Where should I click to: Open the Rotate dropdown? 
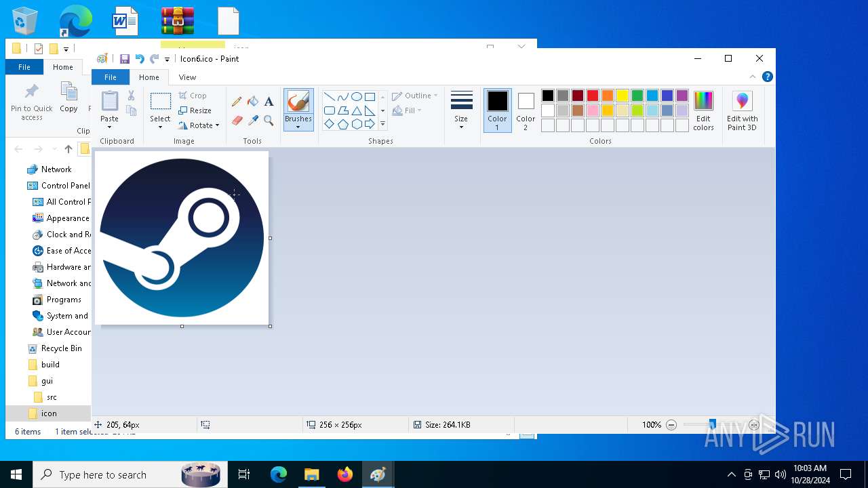(x=217, y=125)
